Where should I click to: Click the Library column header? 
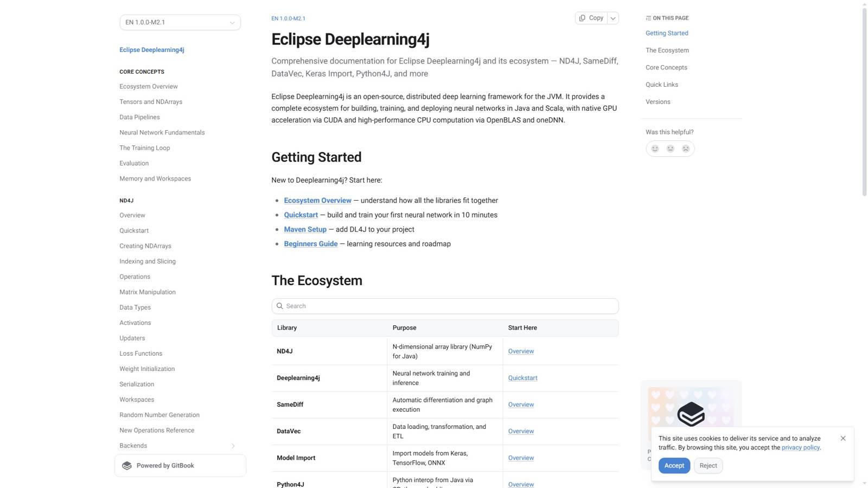click(x=287, y=328)
